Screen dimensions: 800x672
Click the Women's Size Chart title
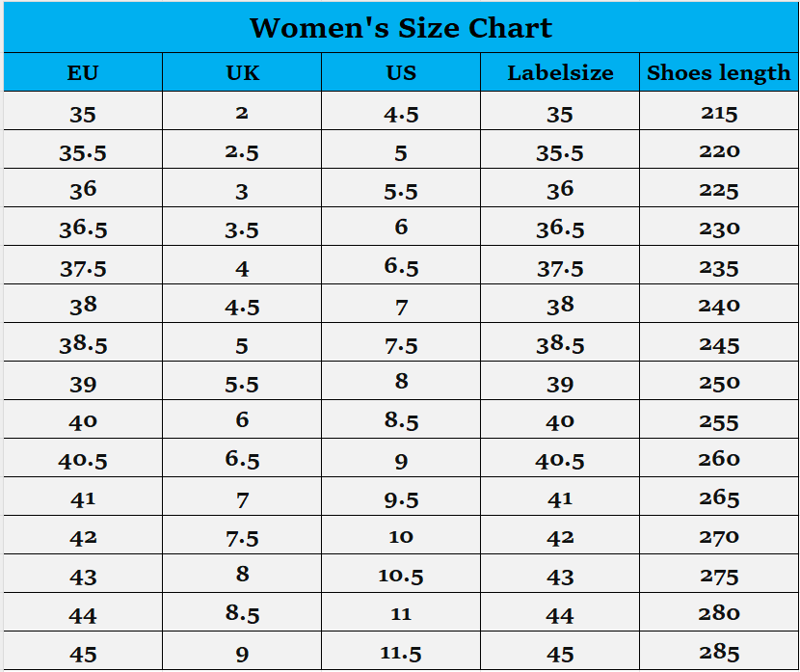(400, 27)
